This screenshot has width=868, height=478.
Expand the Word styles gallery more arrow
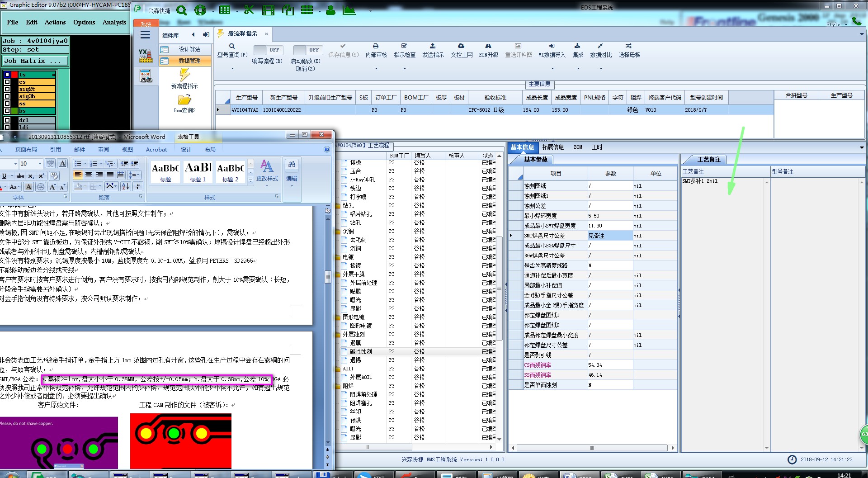pyautogui.click(x=251, y=180)
